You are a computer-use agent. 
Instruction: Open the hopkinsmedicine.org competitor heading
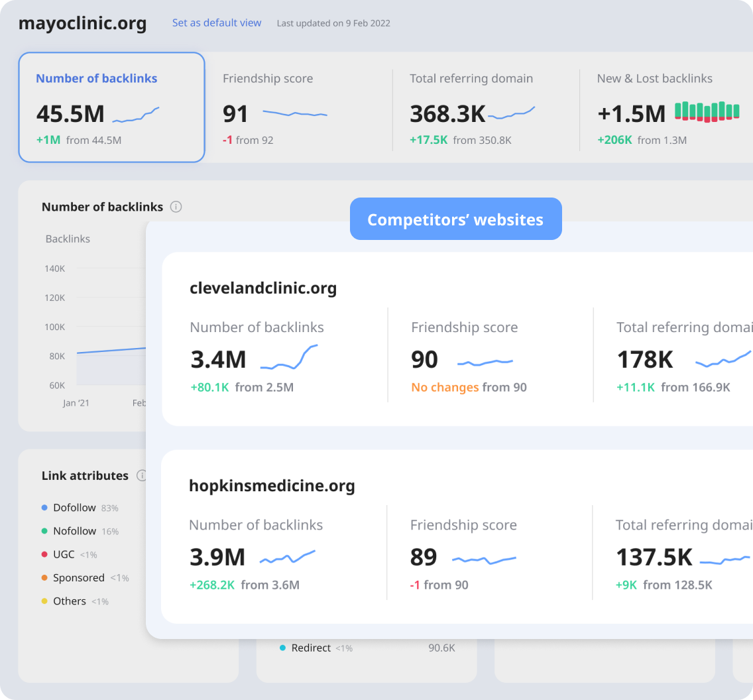(272, 486)
